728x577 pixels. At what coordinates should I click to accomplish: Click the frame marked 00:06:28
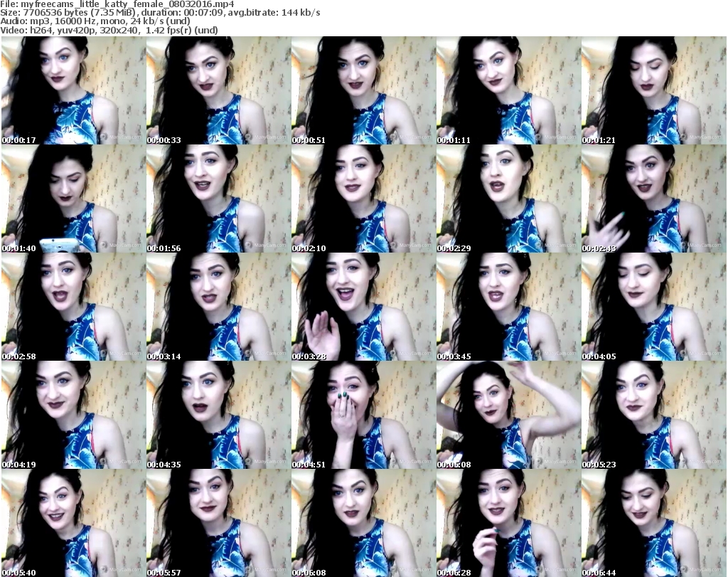[x=508, y=523]
